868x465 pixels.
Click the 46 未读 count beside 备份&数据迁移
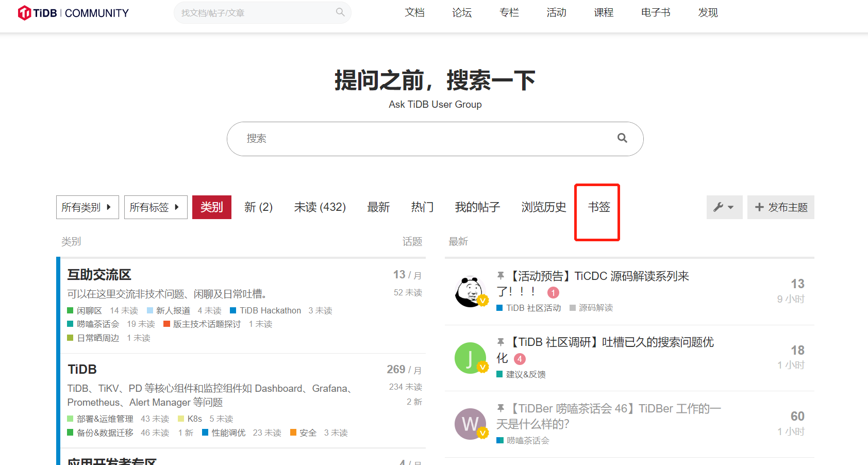(155, 433)
